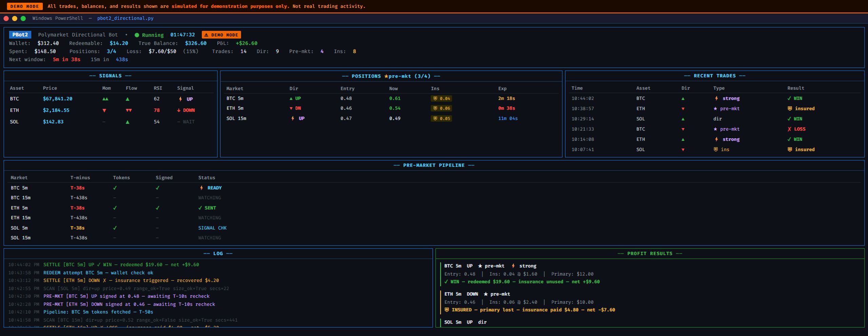Screen dimensions: 868x336
Task: Click the orange DEMO MODE warning badge beside the timer
Action: 221,35
